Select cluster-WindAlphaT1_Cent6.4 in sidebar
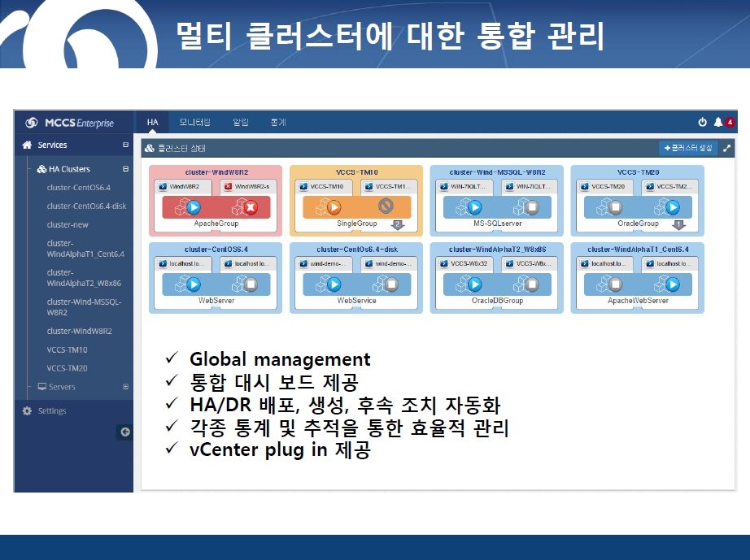Viewport: 750px width, 560px height. coord(85,249)
